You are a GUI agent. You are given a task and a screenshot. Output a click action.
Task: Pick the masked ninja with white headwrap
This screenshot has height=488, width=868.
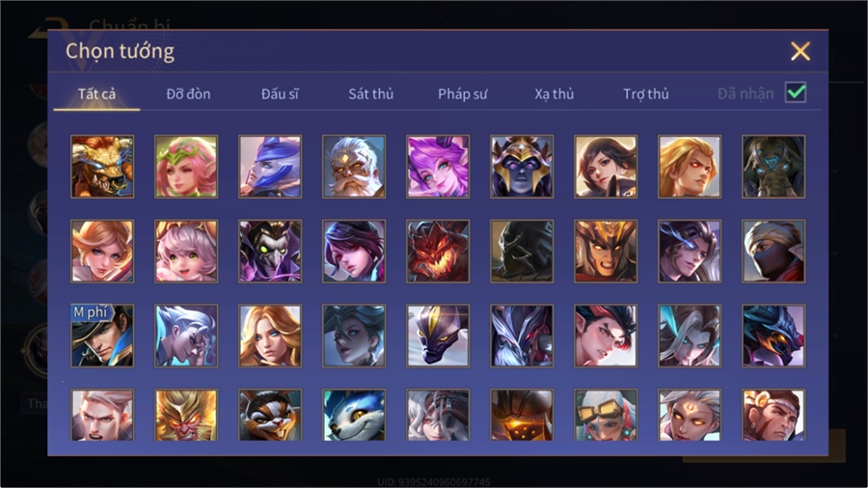tap(773, 251)
